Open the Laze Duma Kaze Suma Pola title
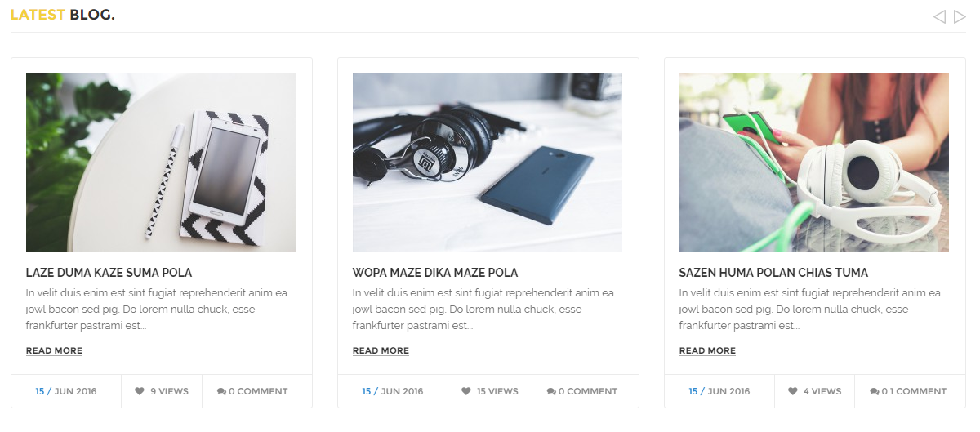Screen dimensions: 980x432 (x=109, y=273)
